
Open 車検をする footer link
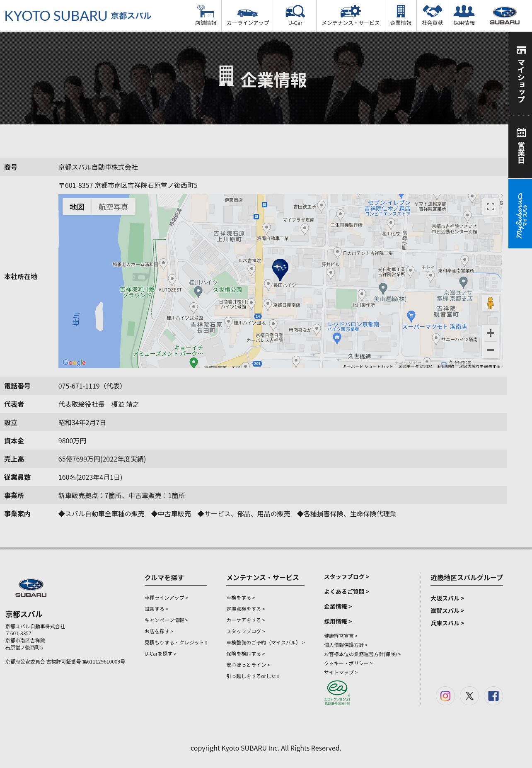241,598
